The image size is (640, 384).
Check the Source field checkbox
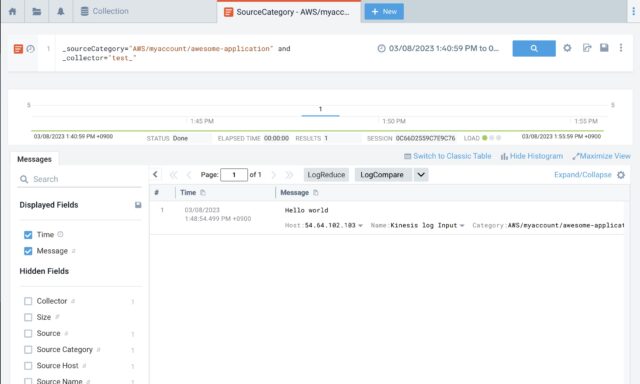[x=28, y=333]
